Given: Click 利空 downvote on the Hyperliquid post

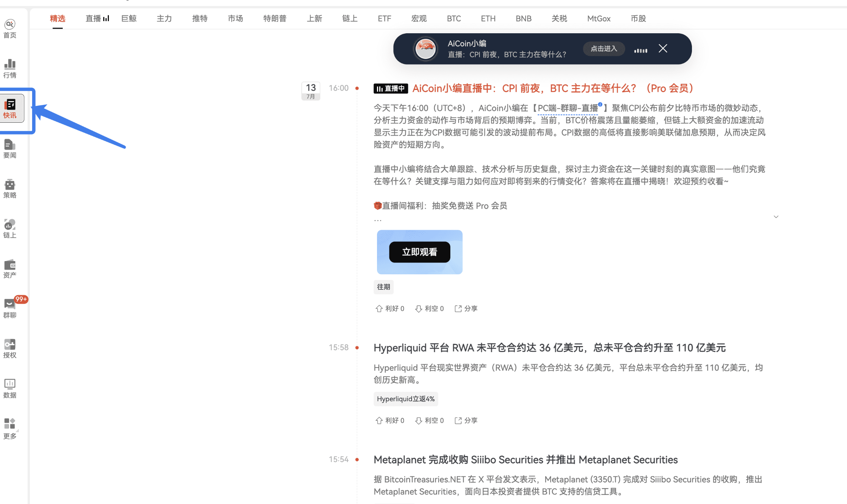Looking at the screenshot, I should click(x=429, y=420).
